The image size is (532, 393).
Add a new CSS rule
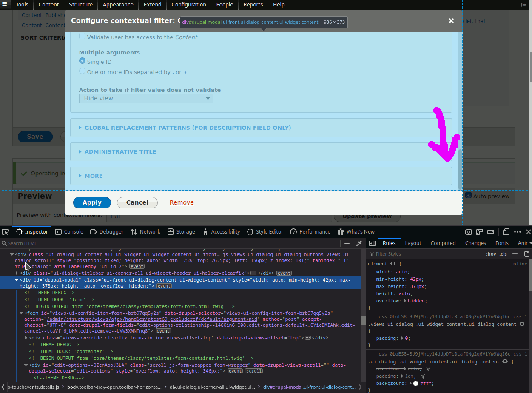coord(515,254)
